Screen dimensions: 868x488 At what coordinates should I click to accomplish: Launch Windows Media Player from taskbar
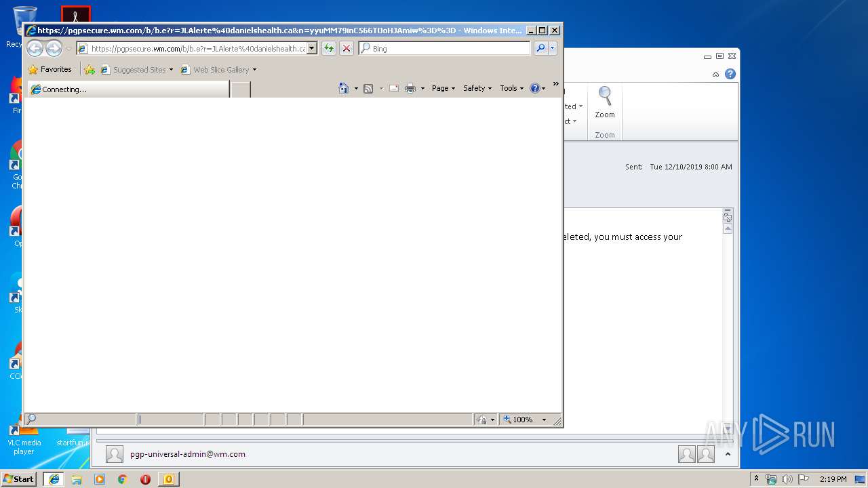pyautogui.click(x=100, y=479)
